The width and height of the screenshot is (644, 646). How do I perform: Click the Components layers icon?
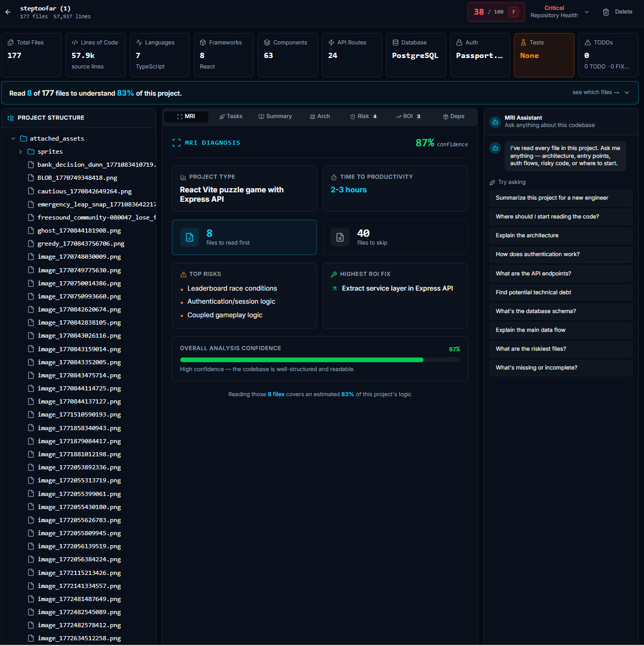click(267, 42)
